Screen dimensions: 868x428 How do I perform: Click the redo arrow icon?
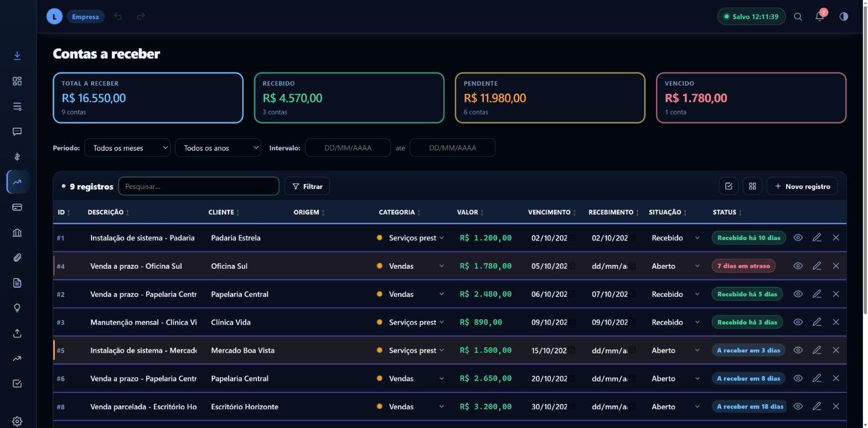click(x=141, y=17)
